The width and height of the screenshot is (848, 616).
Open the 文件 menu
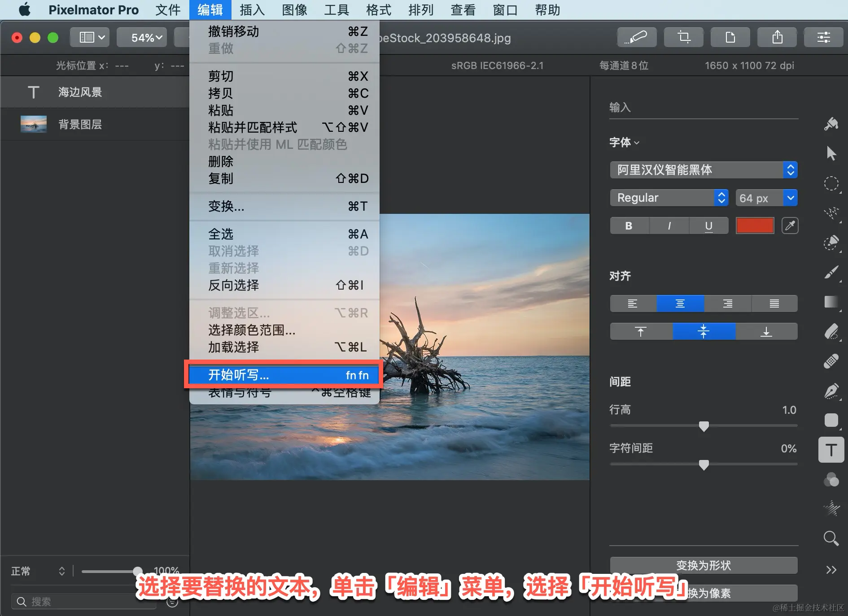(168, 10)
